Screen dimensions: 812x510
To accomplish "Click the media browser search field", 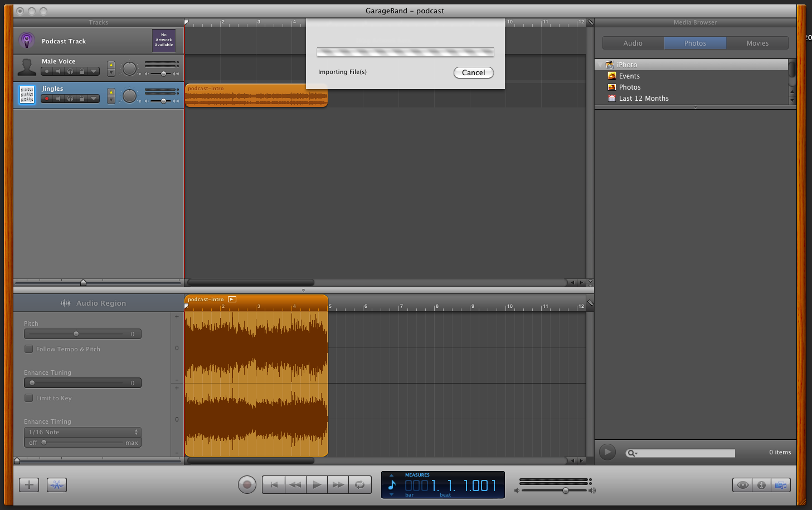I will (680, 453).
